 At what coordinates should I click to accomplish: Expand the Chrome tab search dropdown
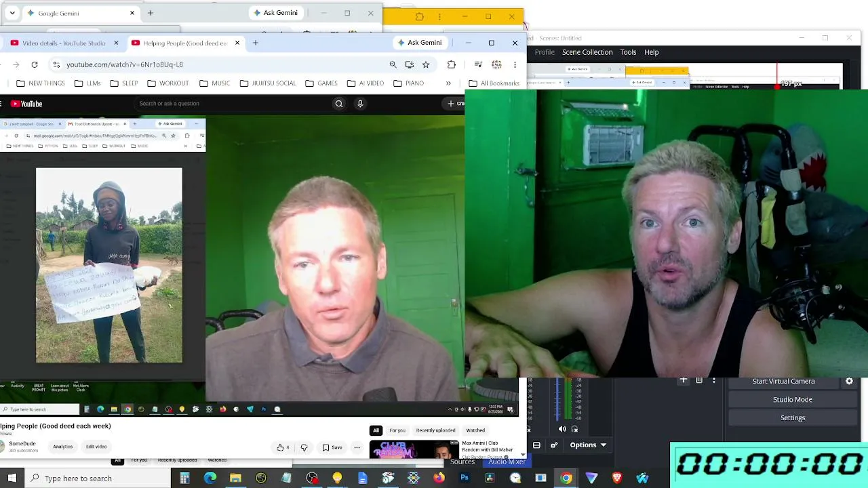click(12, 13)
